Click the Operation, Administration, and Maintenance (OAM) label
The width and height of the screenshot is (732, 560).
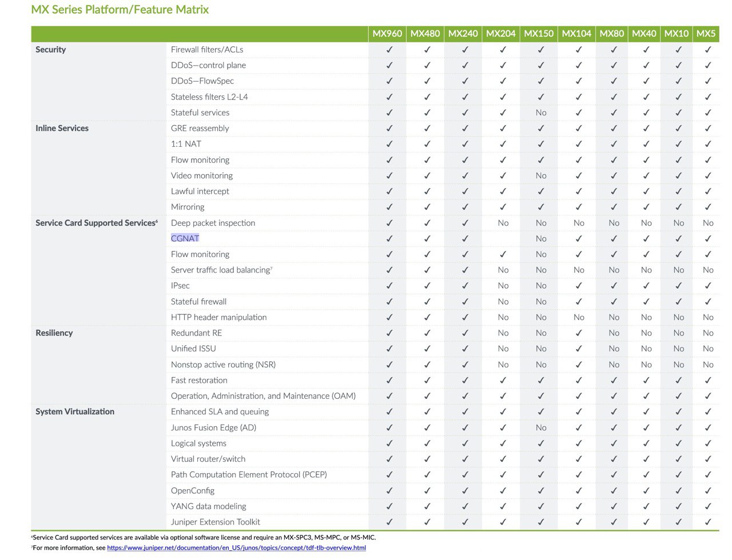click(x=263, y=396)
